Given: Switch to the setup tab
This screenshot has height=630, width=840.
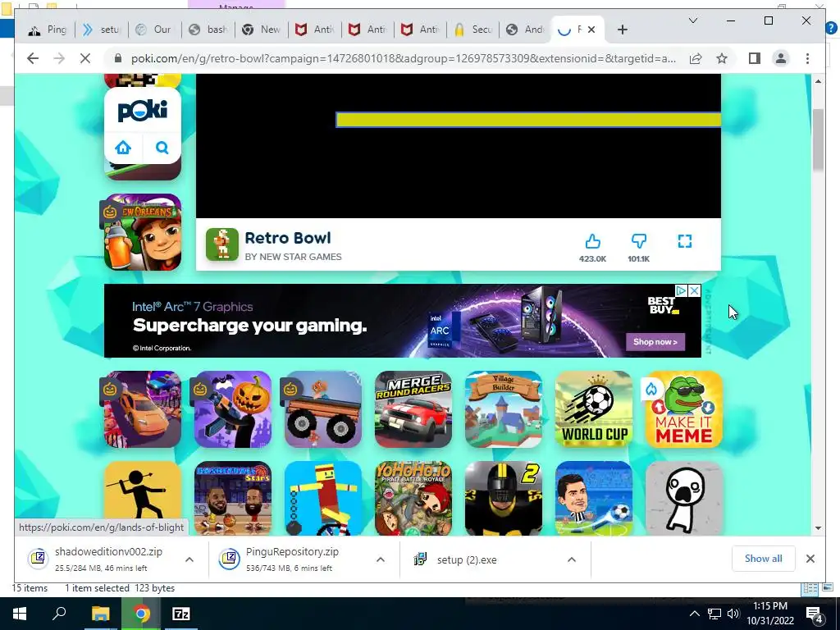Looking at the screenshot, I should (x=101, y=30).
